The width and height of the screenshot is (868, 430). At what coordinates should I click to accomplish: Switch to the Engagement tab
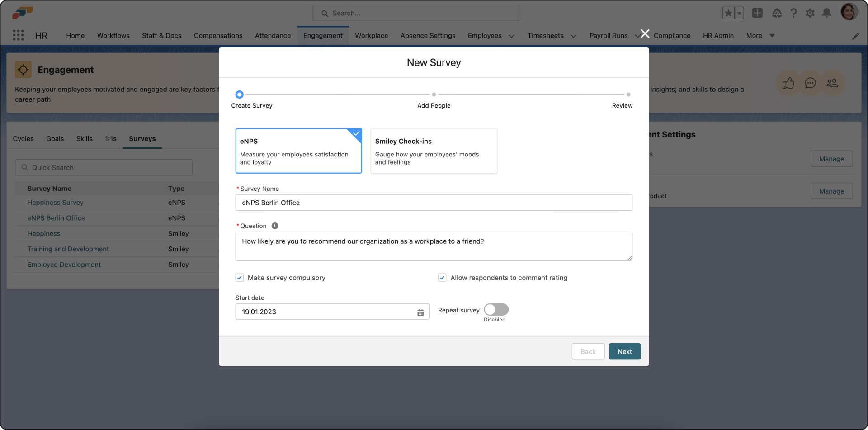click(x=322, y=35)
